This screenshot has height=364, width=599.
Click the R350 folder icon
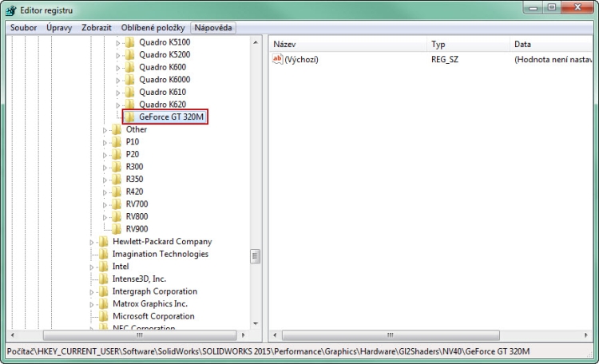117,179
